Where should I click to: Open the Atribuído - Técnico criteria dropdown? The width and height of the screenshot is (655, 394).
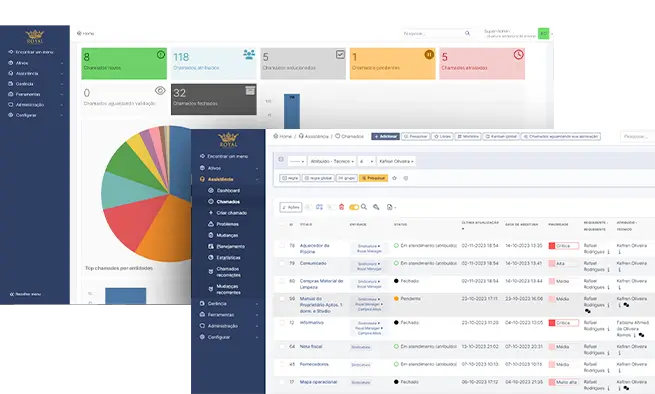tap(332, 161)
